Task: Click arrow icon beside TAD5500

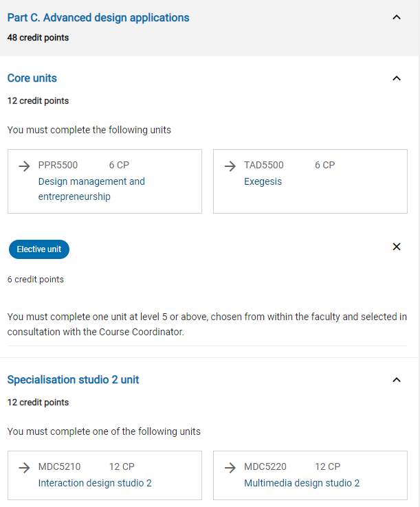Action: (x=230, y=166)
